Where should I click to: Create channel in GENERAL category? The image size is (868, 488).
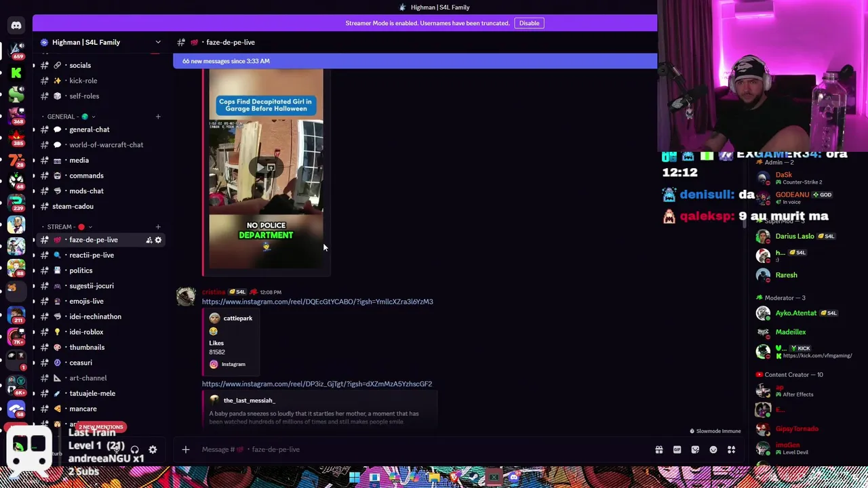tap(158, 117)
